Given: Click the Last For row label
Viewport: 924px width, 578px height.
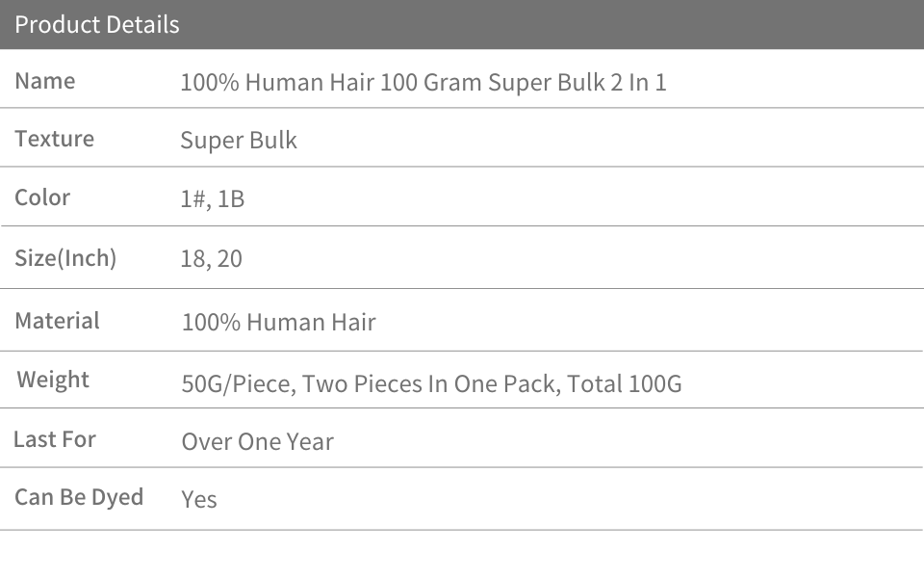Looking at the screenshot, I should (55, 439).
